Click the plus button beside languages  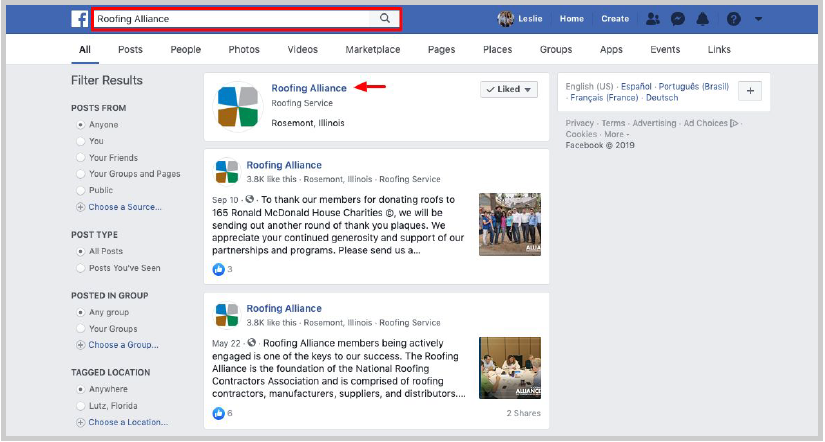tap(751, 91)
